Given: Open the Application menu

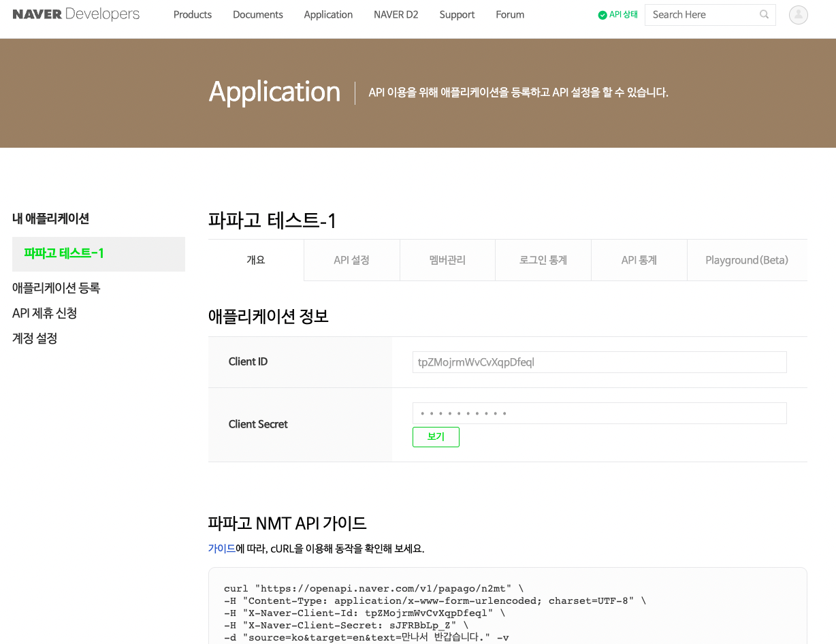Looking at the screenshot, I should [328, 14].
